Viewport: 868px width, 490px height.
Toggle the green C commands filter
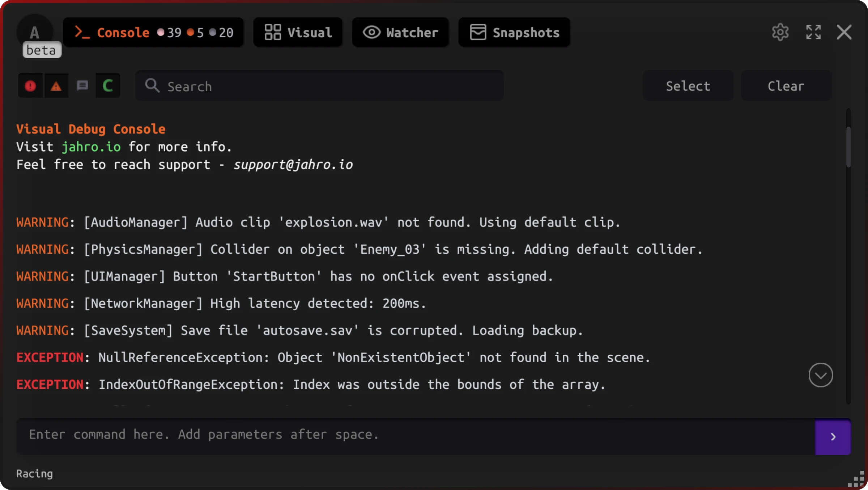coord(108,86)
